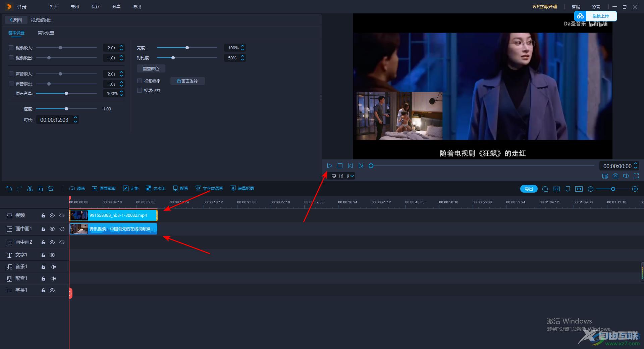Screen dimensions: 644x349
Task: Click the 导出 item in top menu
Action: tap(137, 6)
